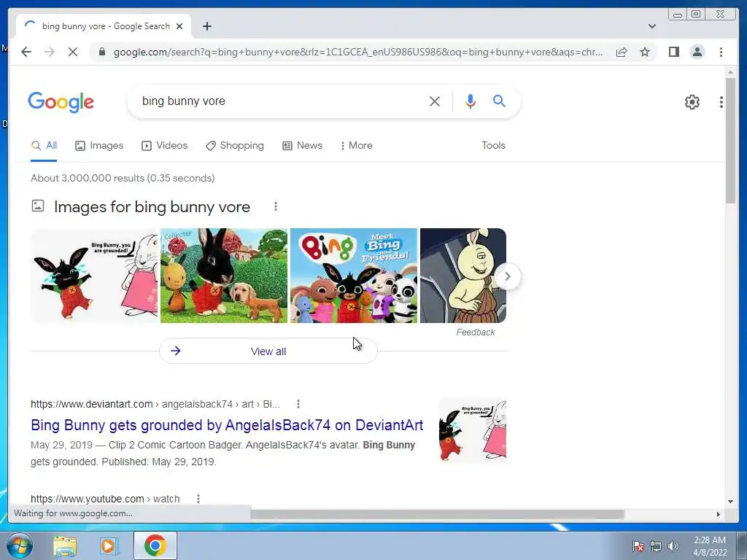Viewport: 747px width, 560px height.
Task: Open Meet Bing and Friends thumbnail
Action: pyautogui.click(x=354, y=276)
